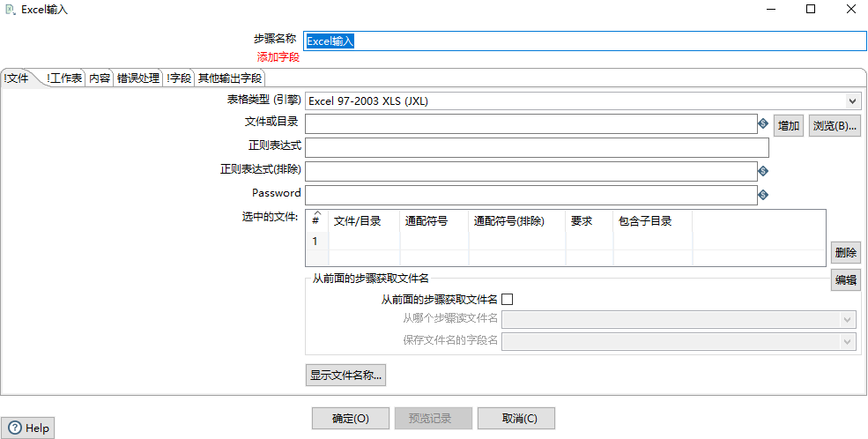Click variable icon beside 文件或目录 field
Viewport: 868px width, 439px height.
point(763,124)
